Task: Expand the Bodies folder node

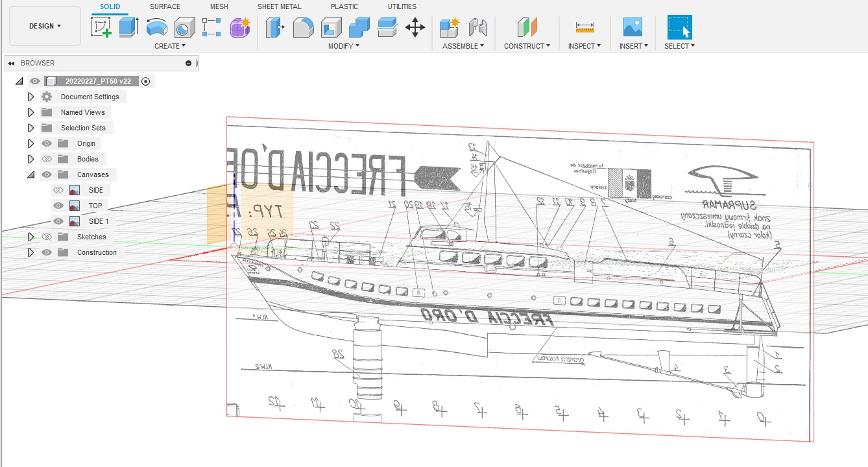Action: click(x=30, y=159)
